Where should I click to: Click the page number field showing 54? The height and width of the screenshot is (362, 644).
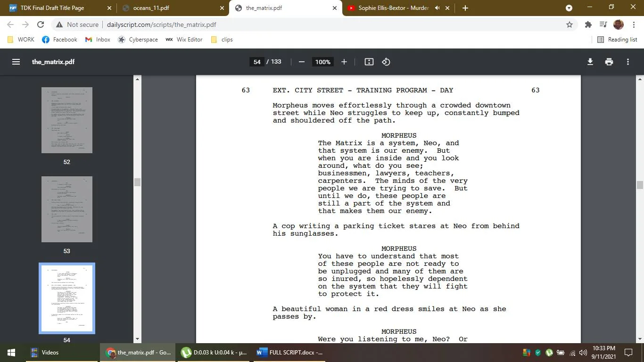click(x=257, y=62)
